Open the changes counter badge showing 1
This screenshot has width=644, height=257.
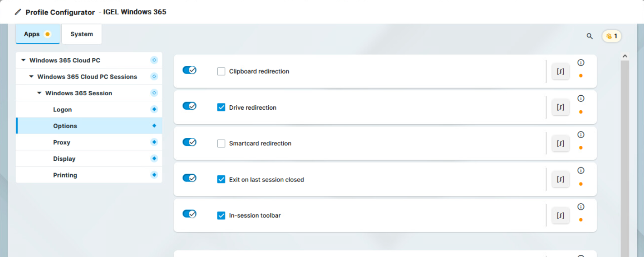click(x=612, y=36)
